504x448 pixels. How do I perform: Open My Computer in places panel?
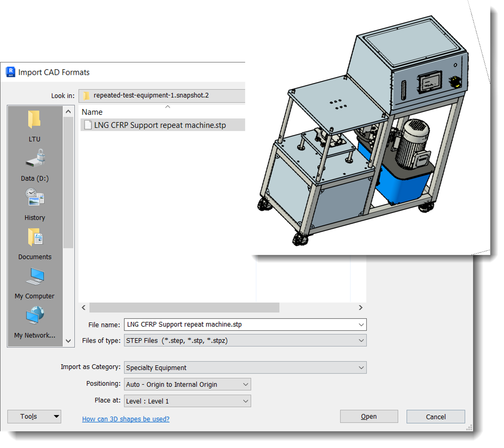[x=35, y=283]
